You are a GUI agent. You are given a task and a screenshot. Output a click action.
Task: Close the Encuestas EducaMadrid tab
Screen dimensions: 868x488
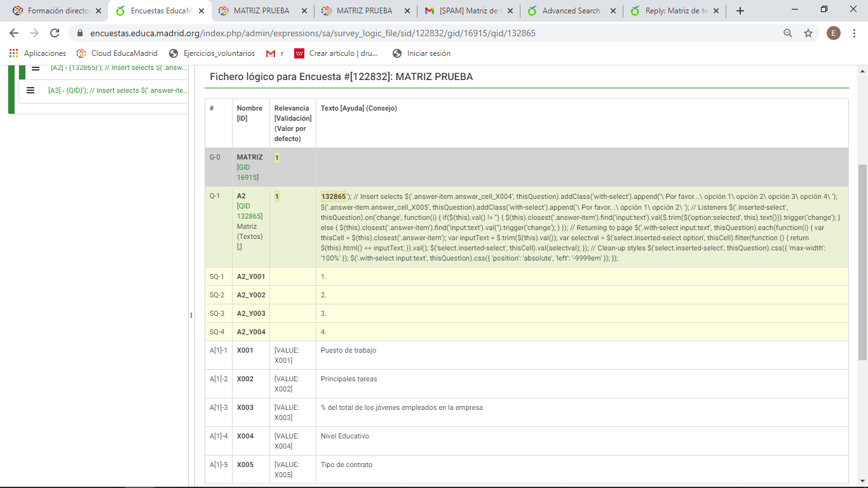tap(201, 11)
